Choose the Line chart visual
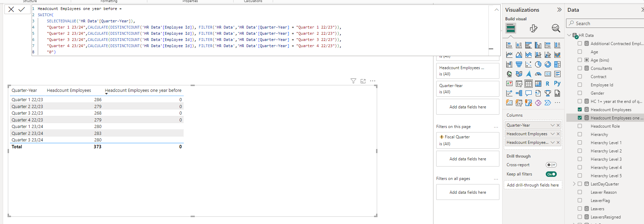The image size is (644, 224). pyautogui.click(x=509, y=55)
